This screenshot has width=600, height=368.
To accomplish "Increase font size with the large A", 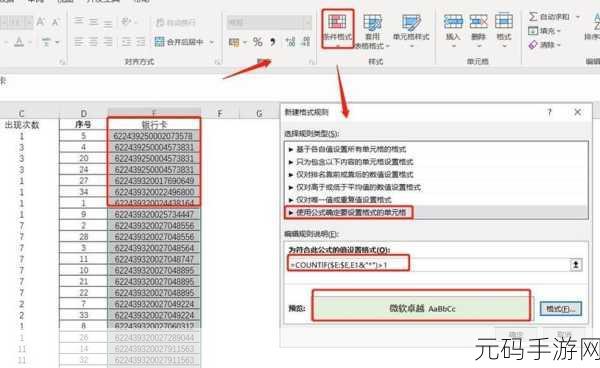I will point(40,22).
